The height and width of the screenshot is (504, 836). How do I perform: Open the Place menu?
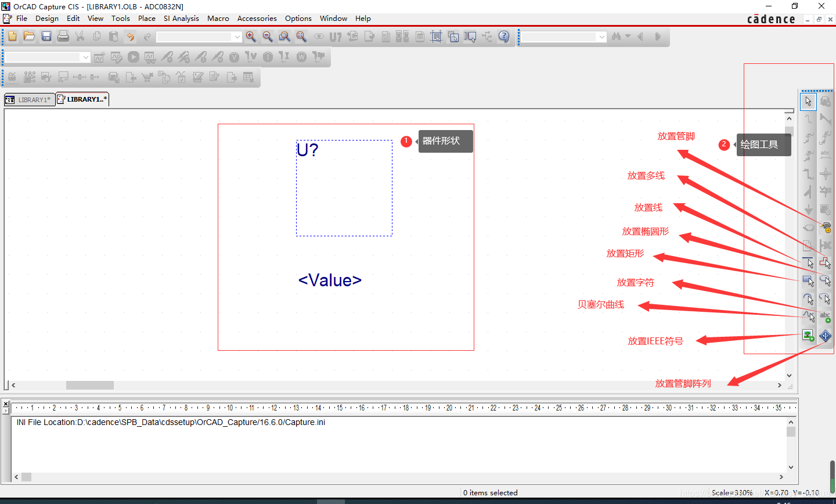pyautogui.click(x=146, y=19)
